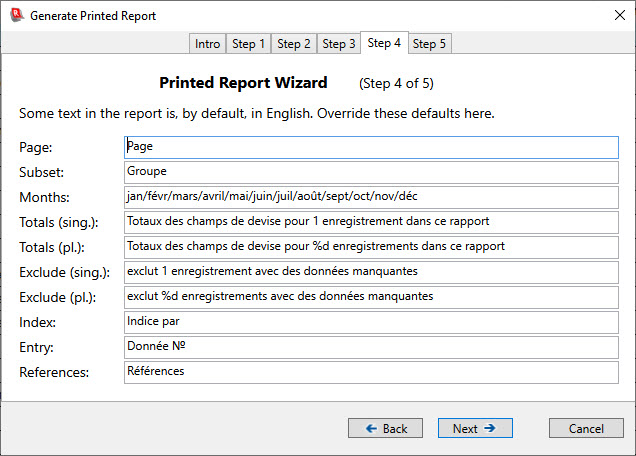Cancel the report wizard

tap(586, 428)
